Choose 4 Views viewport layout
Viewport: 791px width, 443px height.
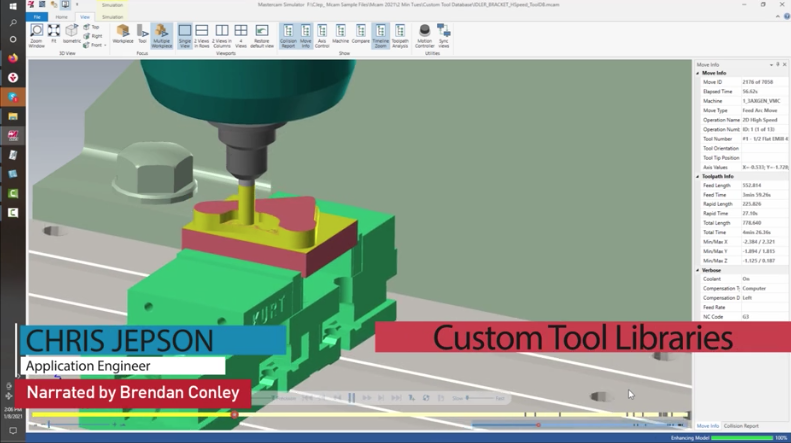pyautogui.click(x=241, y=36)
